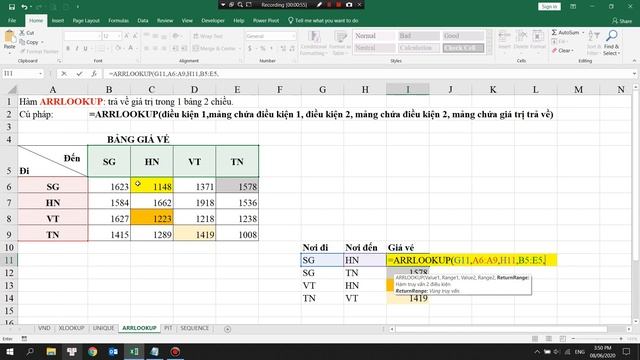Select column I header
Screen dimensions: 640x360
407,89
